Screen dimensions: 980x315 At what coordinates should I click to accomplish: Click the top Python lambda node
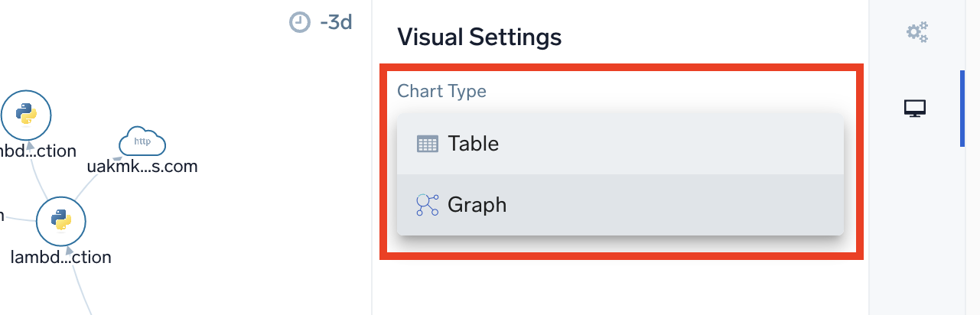coord(26,115)
